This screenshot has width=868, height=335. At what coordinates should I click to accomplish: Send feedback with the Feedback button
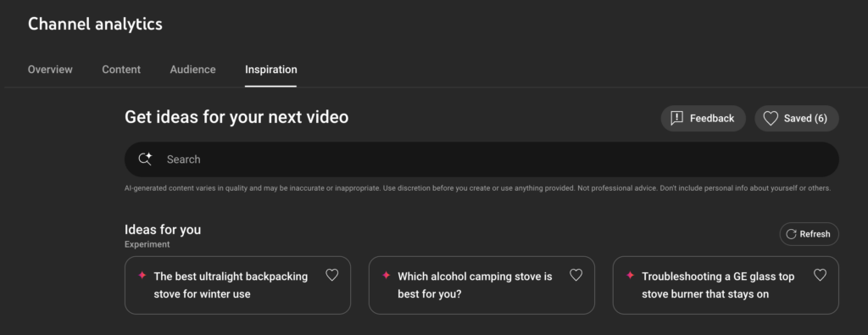pos(703,119)
